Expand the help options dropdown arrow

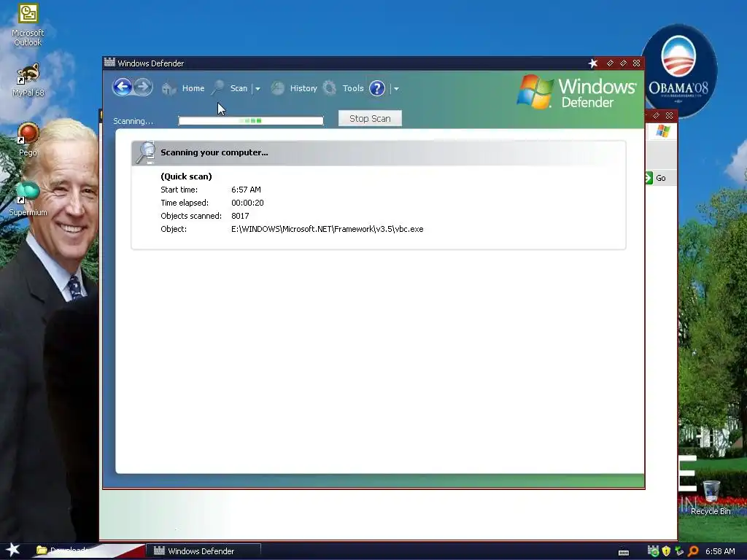click(396, 88)
